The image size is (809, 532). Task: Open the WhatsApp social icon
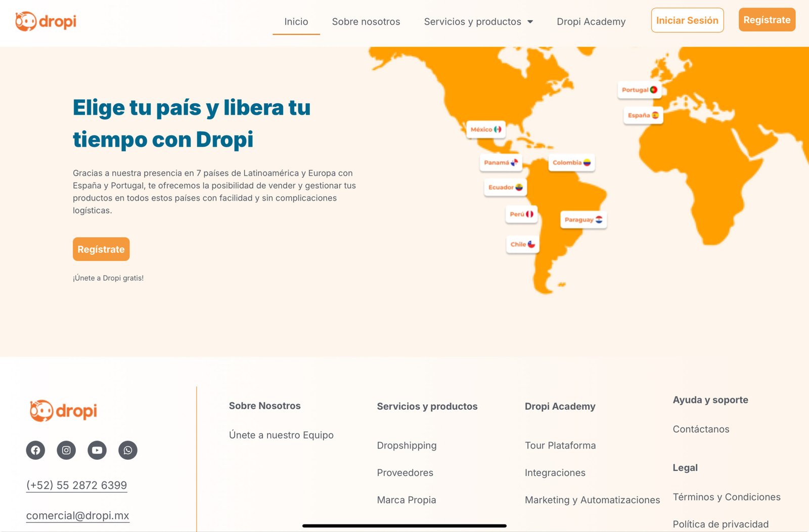(128, 450)
